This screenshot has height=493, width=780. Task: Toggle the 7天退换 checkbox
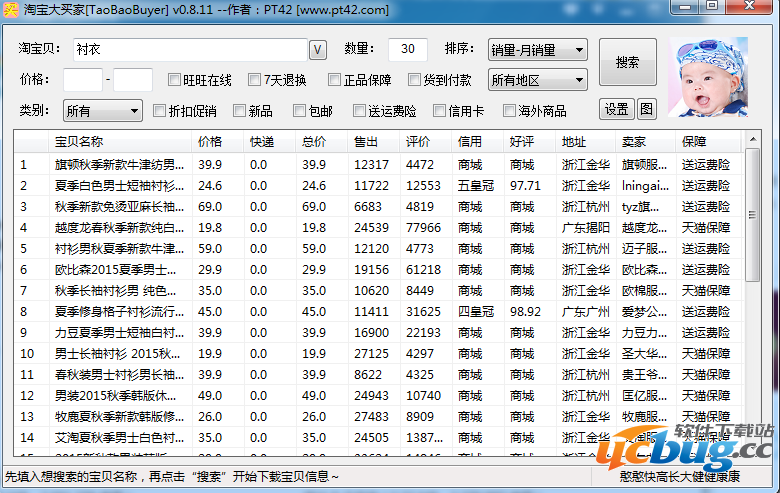pyautogui.click(x=254, y=80)
